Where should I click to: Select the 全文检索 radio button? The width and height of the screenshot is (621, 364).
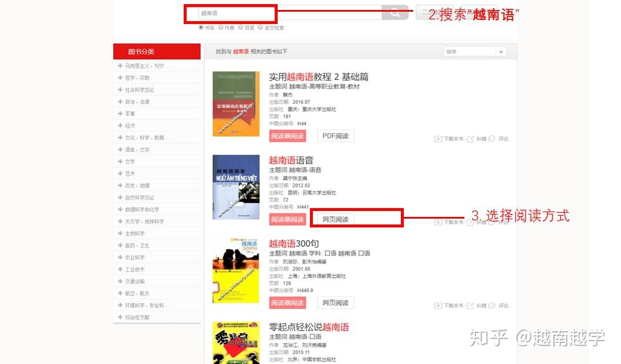[260, 28]
